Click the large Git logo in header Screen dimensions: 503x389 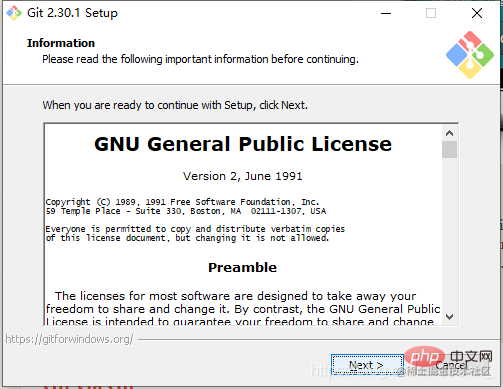point(470,55)
